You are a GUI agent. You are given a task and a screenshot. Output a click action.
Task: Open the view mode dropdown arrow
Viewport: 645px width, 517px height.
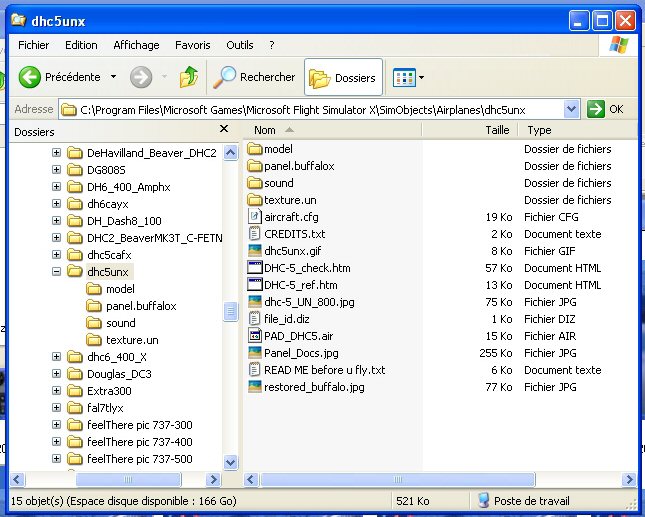421,77
